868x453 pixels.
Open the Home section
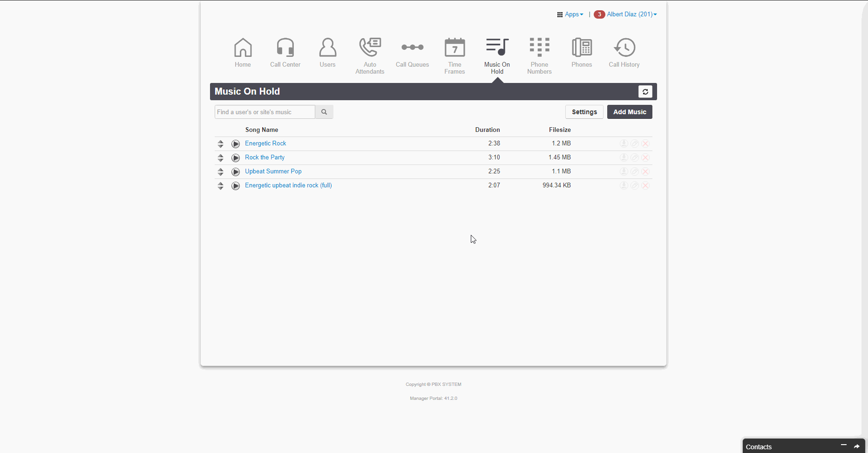click(x=243, y=53)
